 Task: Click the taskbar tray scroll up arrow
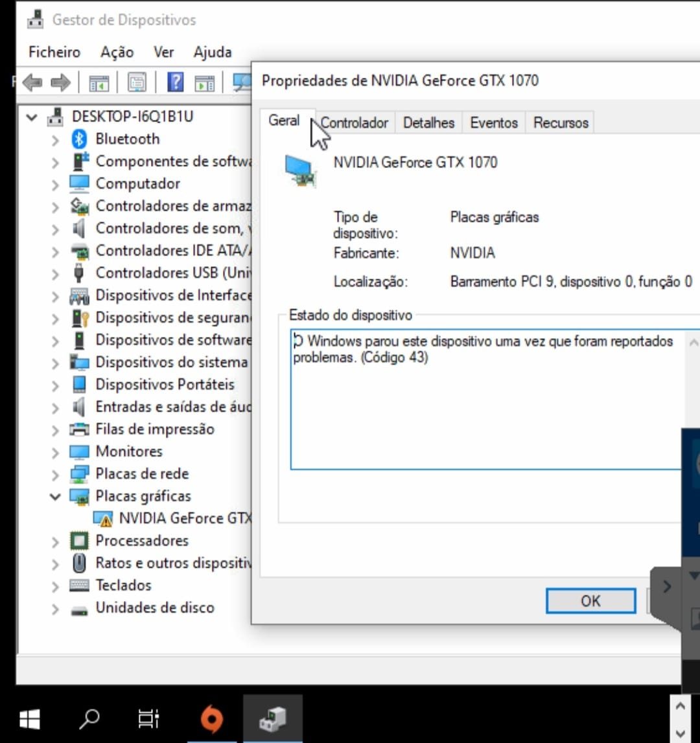[681, 706]
